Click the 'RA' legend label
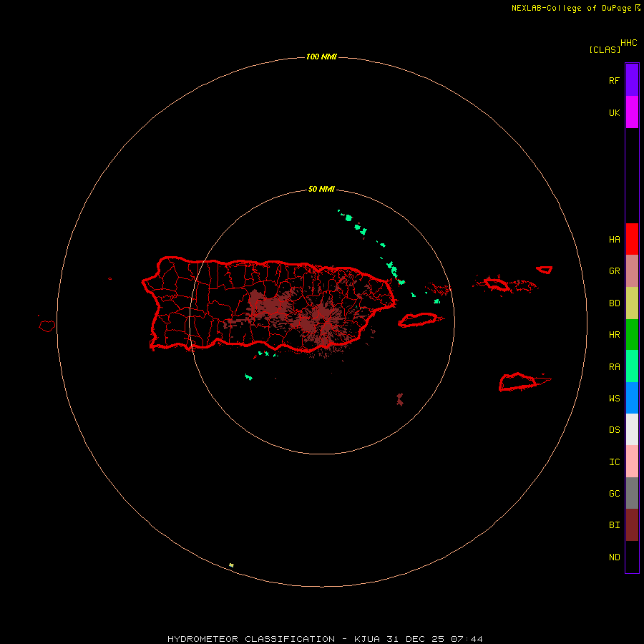This screenshot has width=644, height=644. click(x=614, y=367)
